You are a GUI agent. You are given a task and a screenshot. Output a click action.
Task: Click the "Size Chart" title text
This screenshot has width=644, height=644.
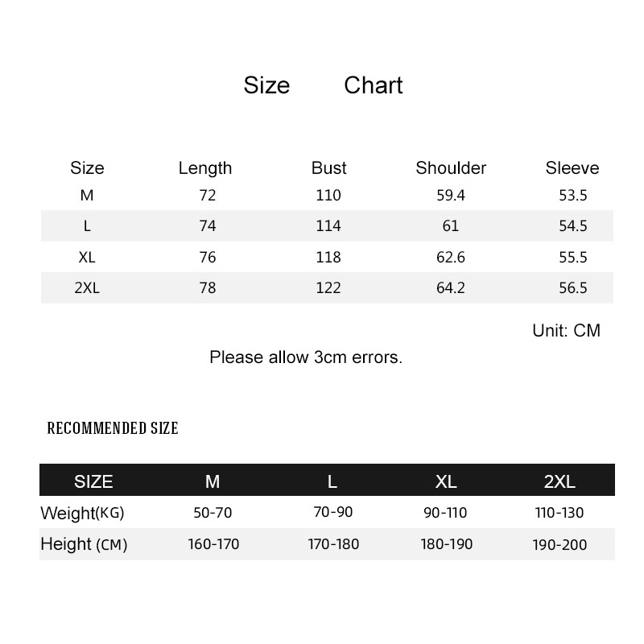click(x=323, y=85)
